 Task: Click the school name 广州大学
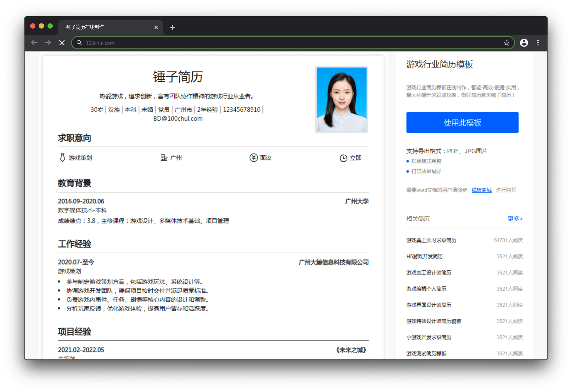tap(357, 201)
